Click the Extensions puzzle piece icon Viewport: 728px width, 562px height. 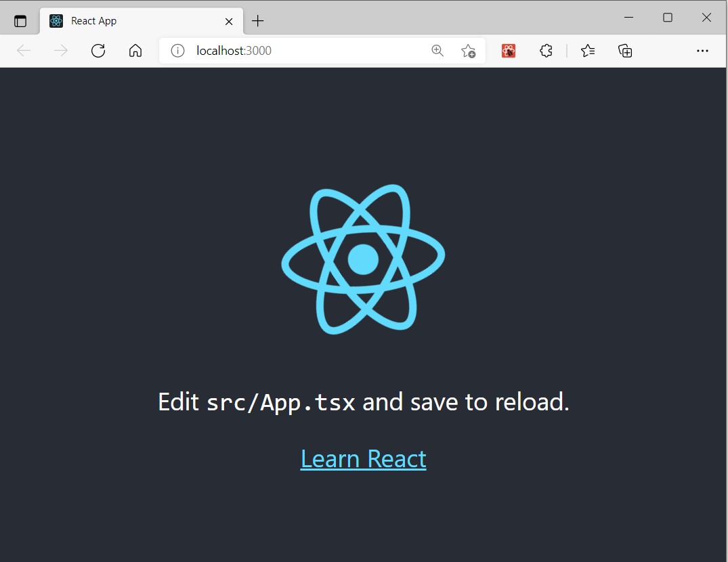(x=546, y=51)
